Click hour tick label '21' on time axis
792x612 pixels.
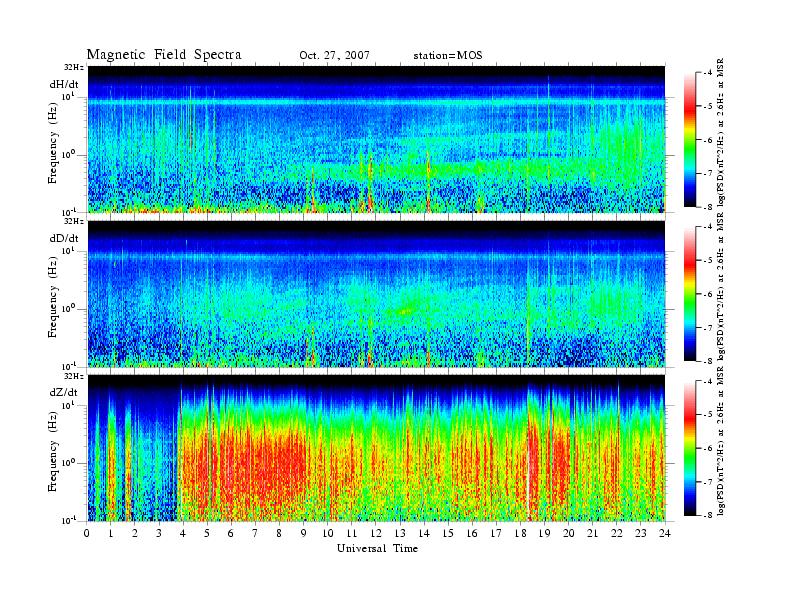[592, 533]
